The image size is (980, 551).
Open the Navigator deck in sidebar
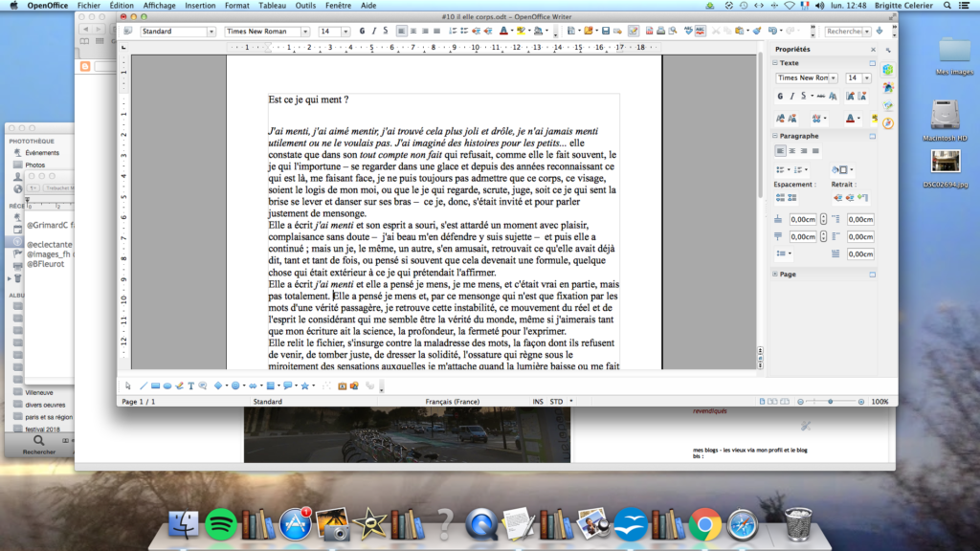coord(887,123)
